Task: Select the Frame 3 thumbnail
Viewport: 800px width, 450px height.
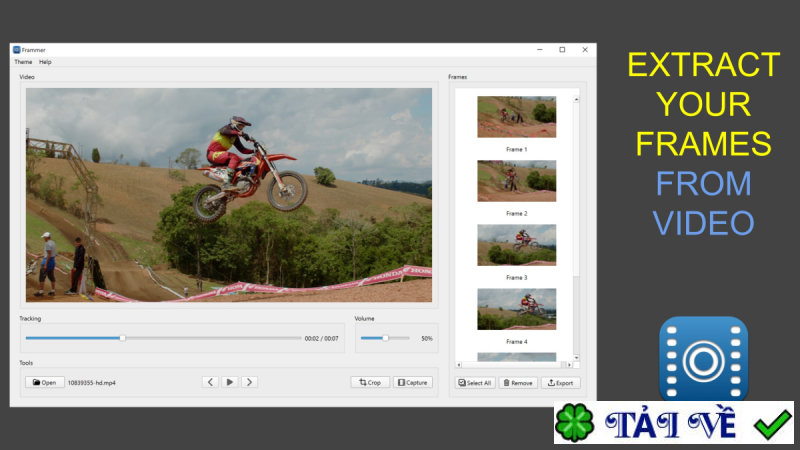Action: (x=516, y=245)
